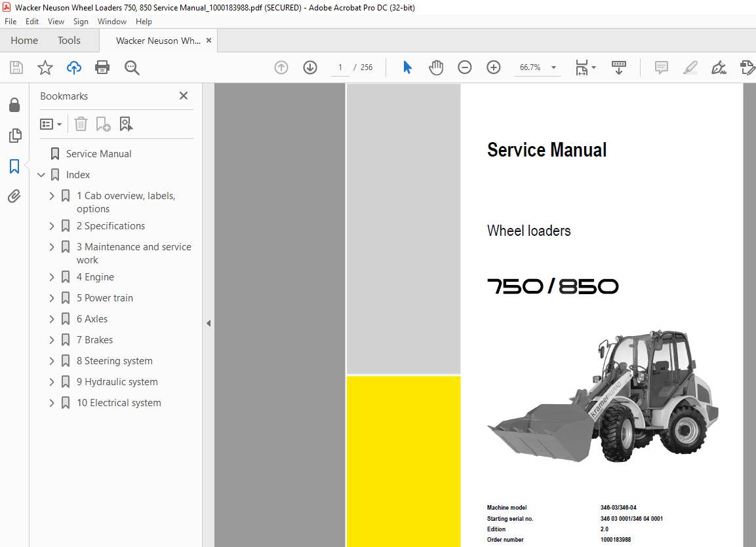
Task: Click the page number input field
Action: coord(340,67)
